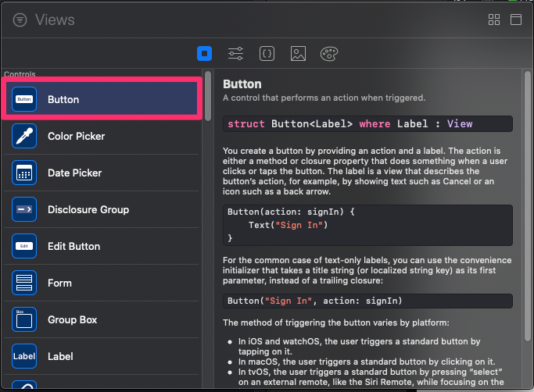The height and width of the screenshot is (392, 534).
Task: Click the Button control icon
Action: coord(24,99)
